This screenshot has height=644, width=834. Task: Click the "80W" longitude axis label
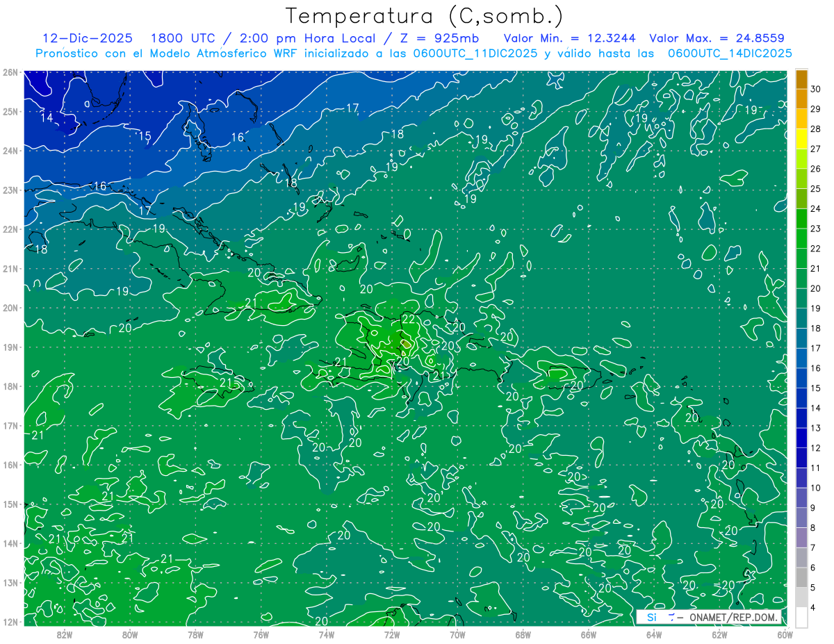click(x=130, y=634)
